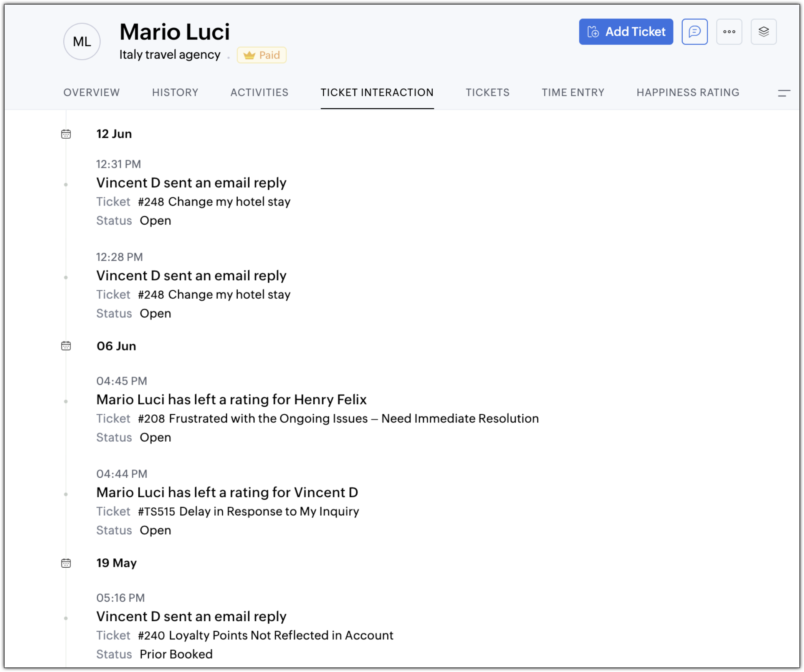
Task: Click the Paid crown badge
Action: click(x=261, y=55)
